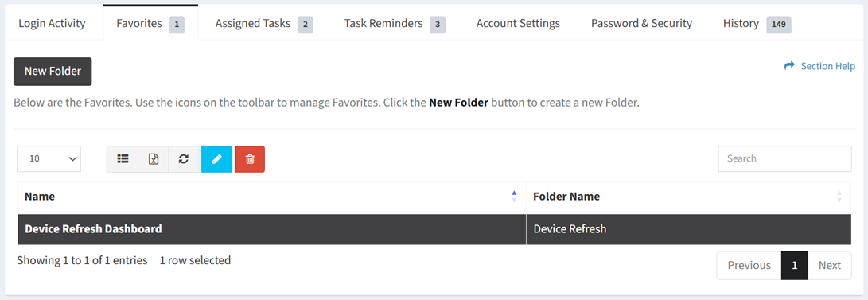Select the Password & Security tab
868x300 pixels.
point(641,24)
